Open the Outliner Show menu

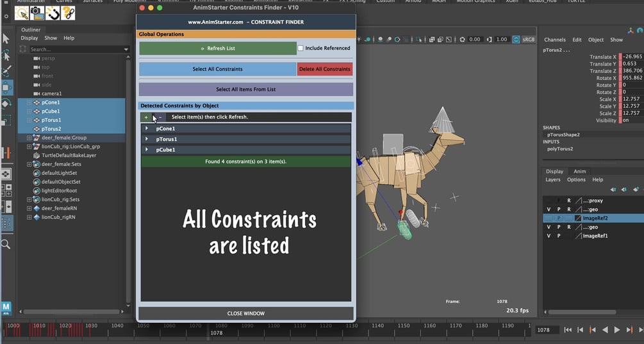click(x=51, y=38)
